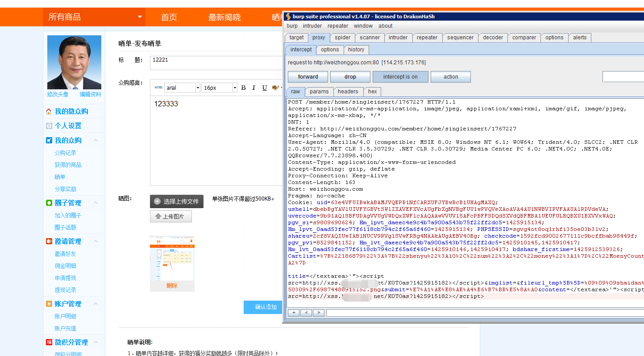
Task: Click the highlight color pen icon
Action: 275,88
